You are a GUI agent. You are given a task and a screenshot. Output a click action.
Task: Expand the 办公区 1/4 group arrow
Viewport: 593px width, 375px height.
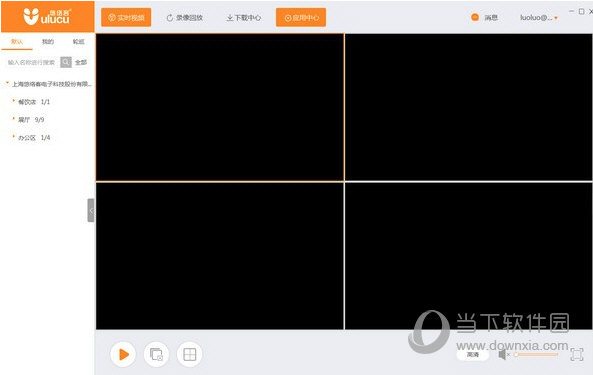click(14, 136)
